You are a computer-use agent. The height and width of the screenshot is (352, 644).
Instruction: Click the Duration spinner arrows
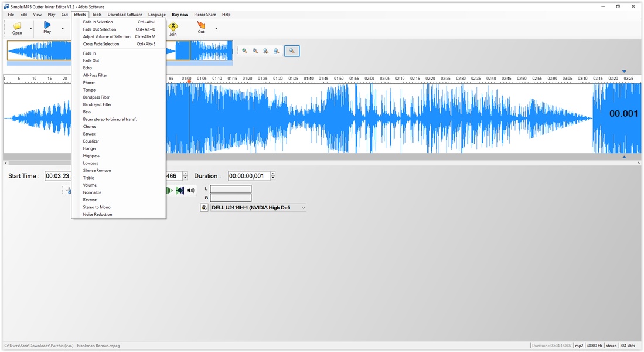point(273,176)
